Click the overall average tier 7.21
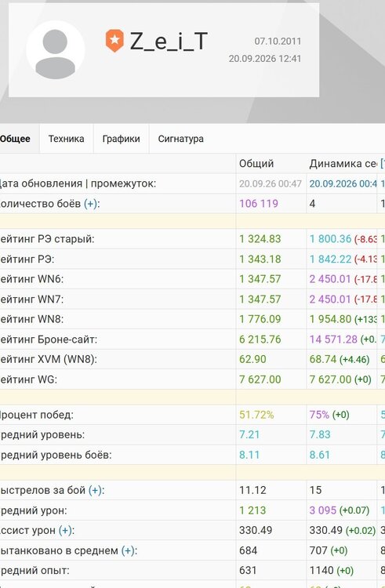The width and height of the screenshot is (385, 588). 249,434
